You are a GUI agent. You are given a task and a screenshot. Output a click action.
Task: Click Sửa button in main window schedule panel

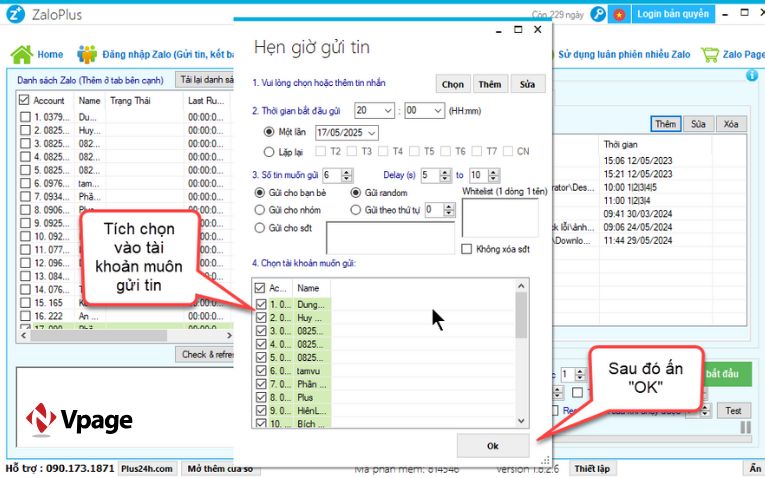(698, 124)
